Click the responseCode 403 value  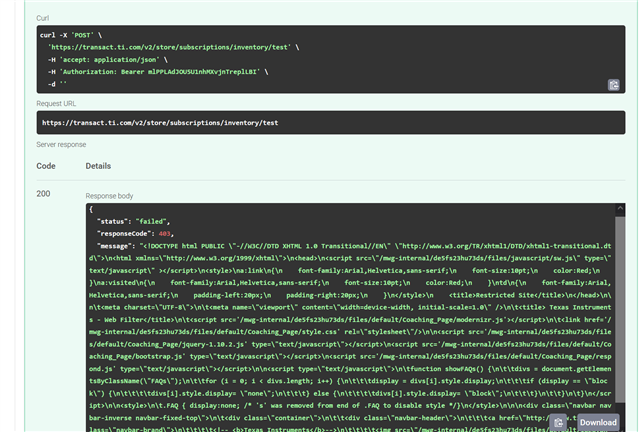coord(164,234)
